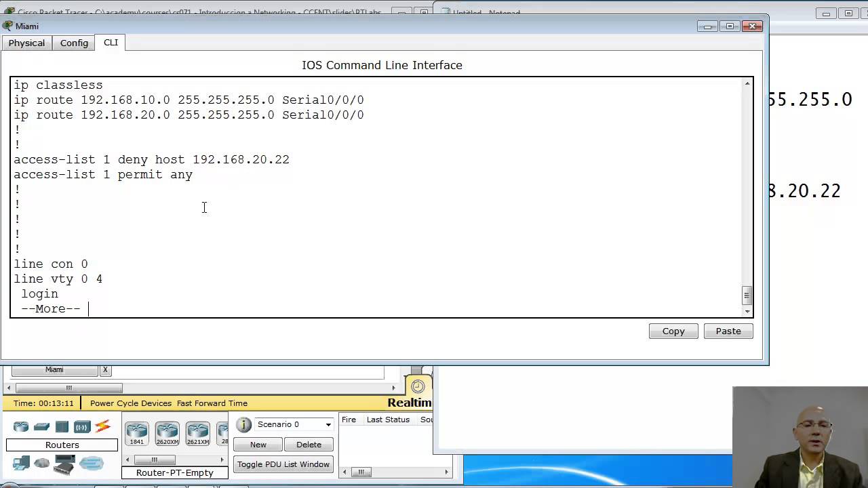Maximize the Miami window

coord(730,26)
